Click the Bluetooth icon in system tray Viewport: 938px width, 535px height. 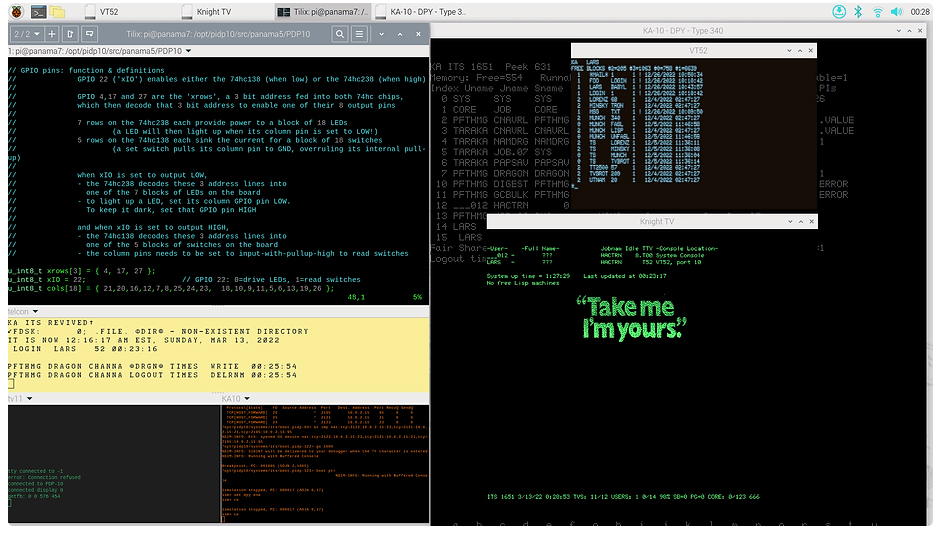[x=856, y=11]
